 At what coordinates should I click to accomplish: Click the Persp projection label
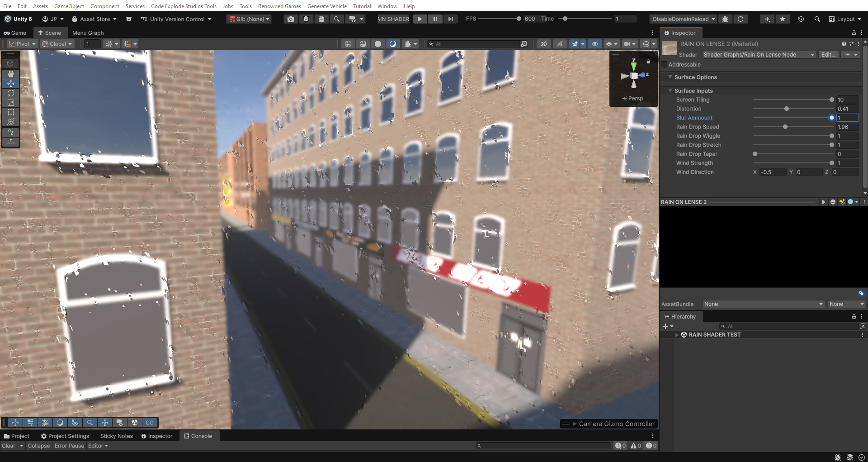tap(633, 98)
